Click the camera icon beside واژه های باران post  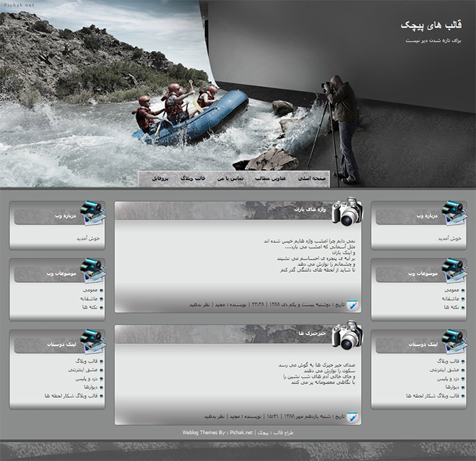[x=347, y=211]
